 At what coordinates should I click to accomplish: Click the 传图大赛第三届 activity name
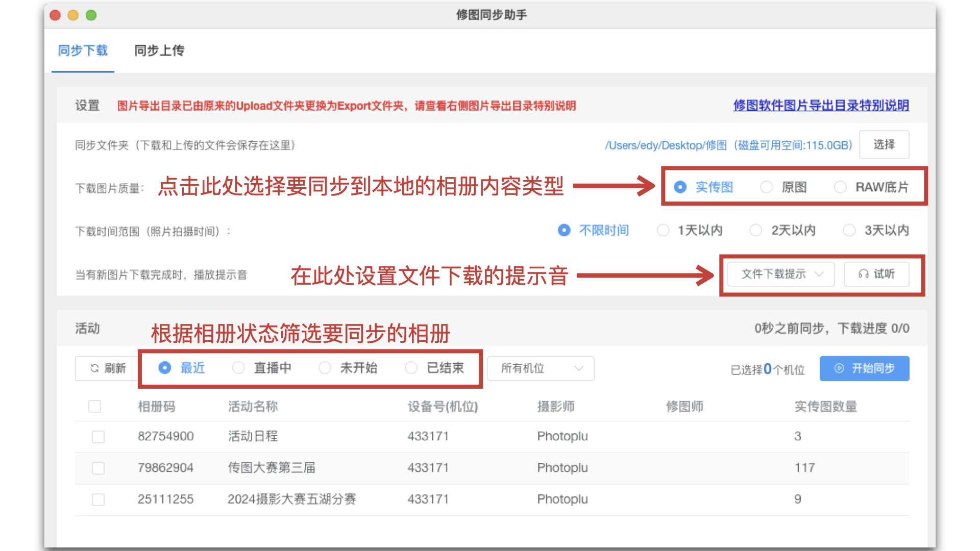[272, 468]
